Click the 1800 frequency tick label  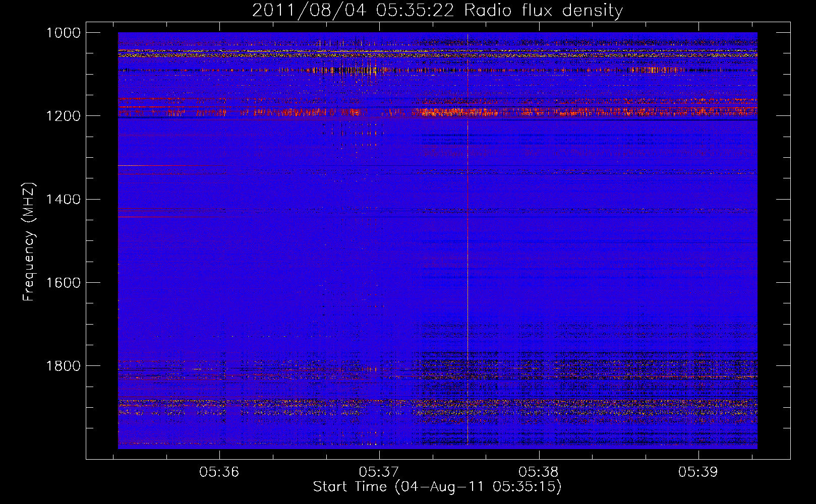pyautogui.click(x=63, y=365)
